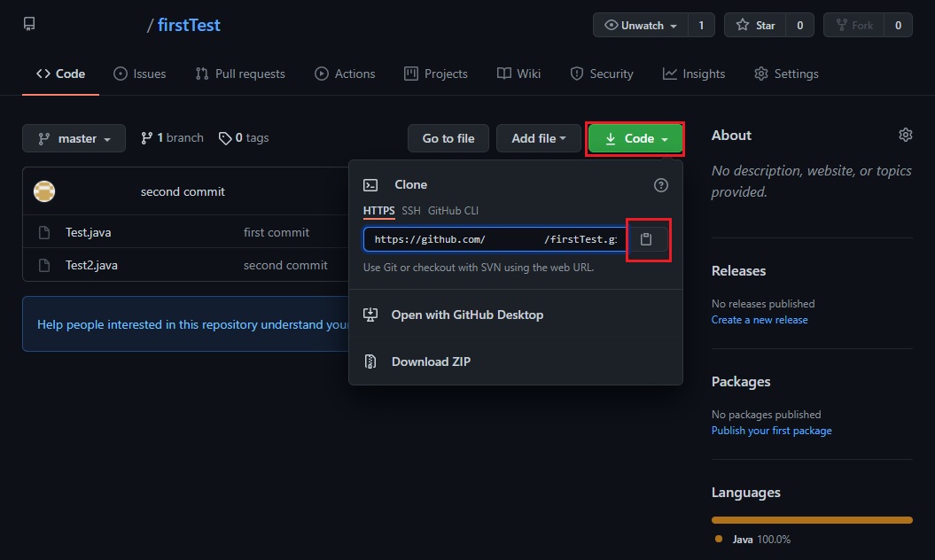View the 1 branch link

click(172, 137)
